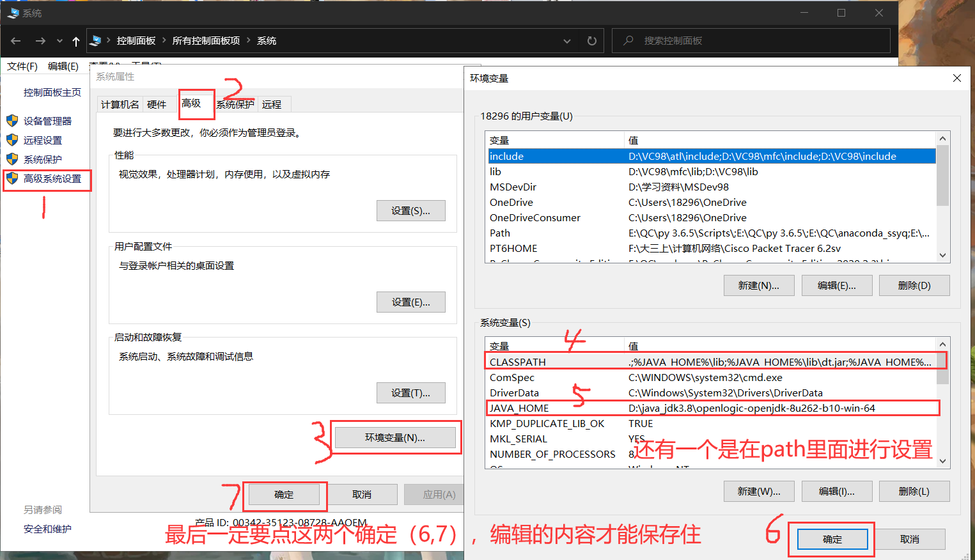Click the shield icon beside 设备管理器

click(12, 120)
